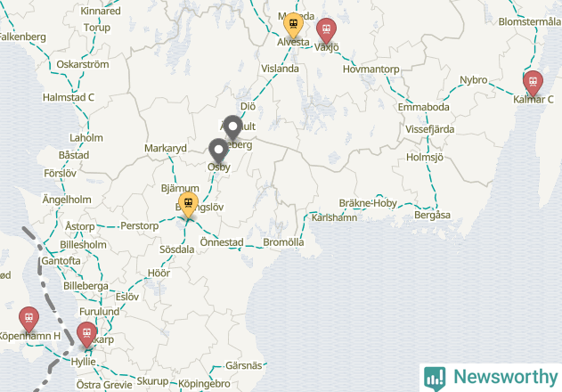This screenshot has height=392, width=562.
Task: Click the Ängelholm station label
Action: coord(67,200)
